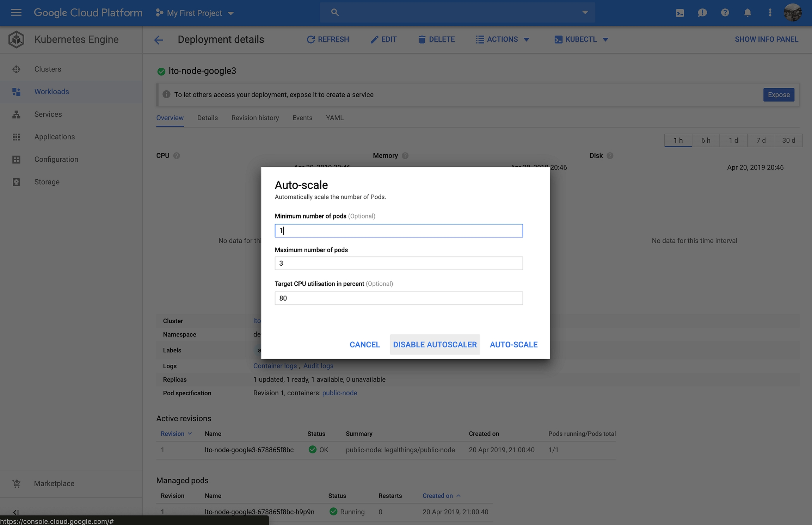The height and width of the screenshot is (525, 812).
Task: Sort by Created on column in Managed pods
Action: (442, 496)
